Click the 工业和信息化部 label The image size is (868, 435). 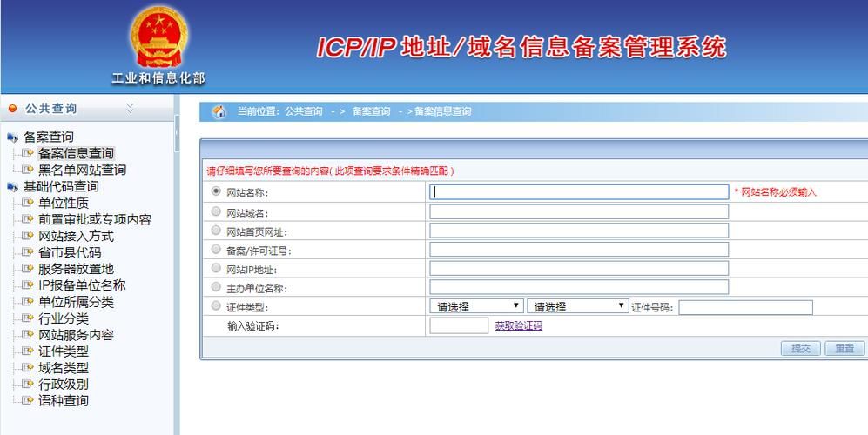point(158,78)
